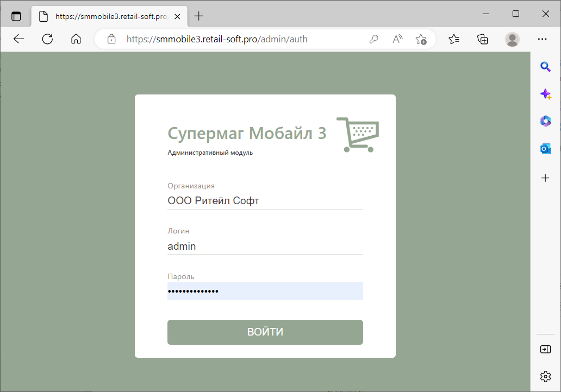The image size is (561, 392).
Task: Open a new browser tab
Action: (199, 16)
